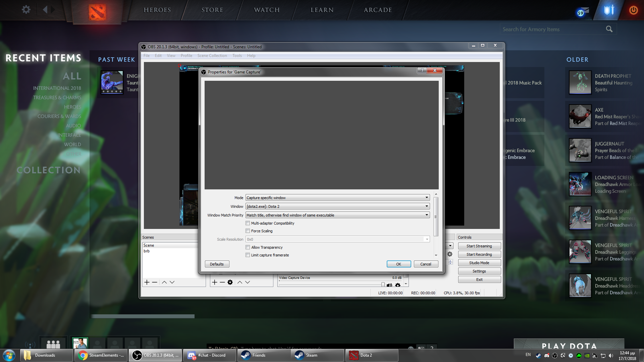Click Armory search magnifier icon
This screenshot has height=362, width=644.
point(609,29)
